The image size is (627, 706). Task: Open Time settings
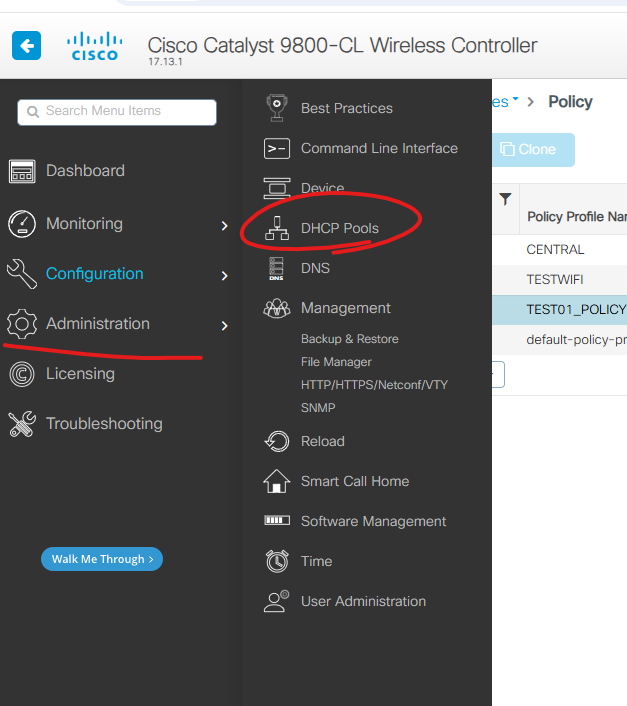[316, 561]
